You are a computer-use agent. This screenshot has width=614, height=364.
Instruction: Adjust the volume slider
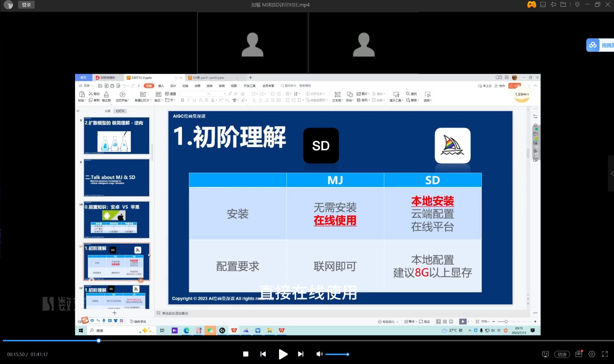point(337,354)
